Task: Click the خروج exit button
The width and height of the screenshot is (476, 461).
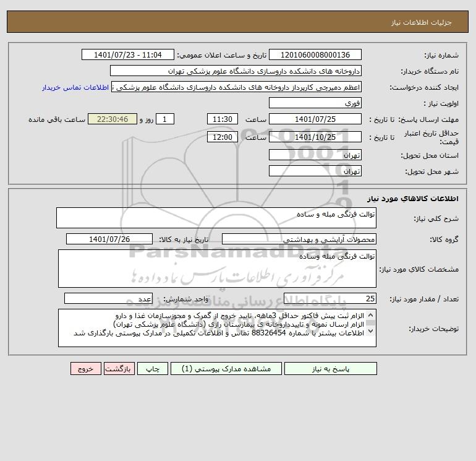Action: (85, 369)
